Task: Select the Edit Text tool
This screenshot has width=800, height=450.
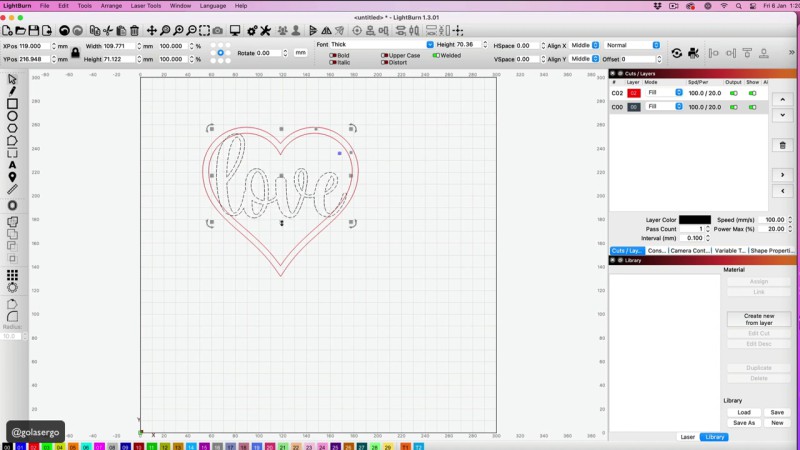Action: click(x=12, y=165)
